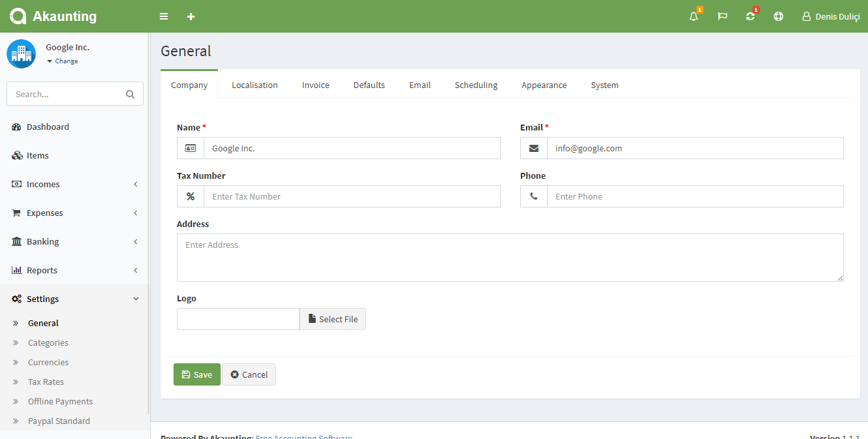Click the Email input field
This screenshot has width=868, height=439.
695,148
